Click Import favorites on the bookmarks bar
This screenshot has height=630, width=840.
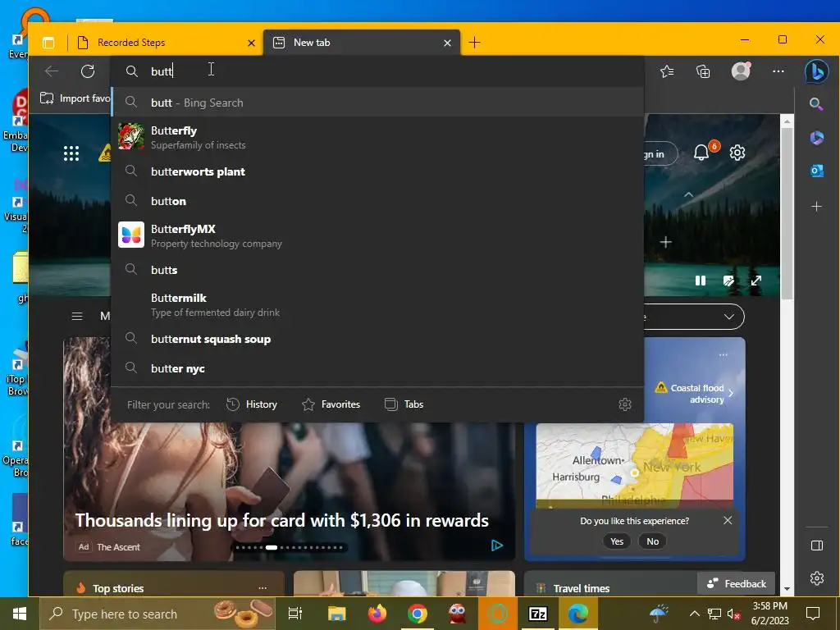point(75,98)
